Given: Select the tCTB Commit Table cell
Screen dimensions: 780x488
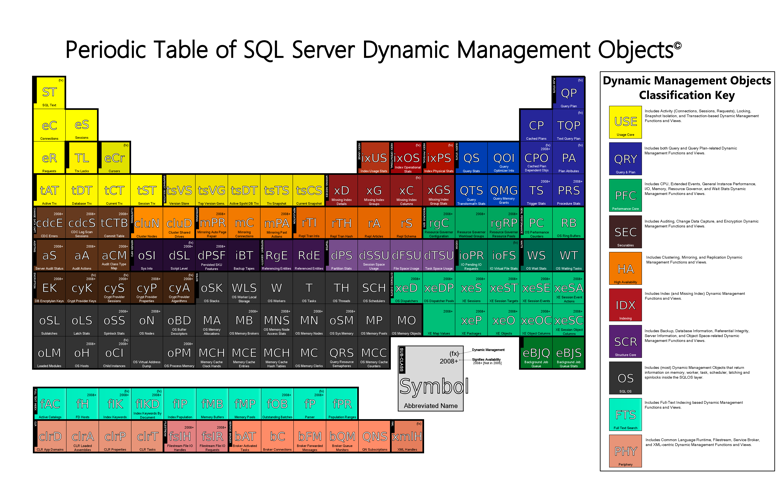Looking at the screenshot, I should pyautogui.click(x=114, y=223).
